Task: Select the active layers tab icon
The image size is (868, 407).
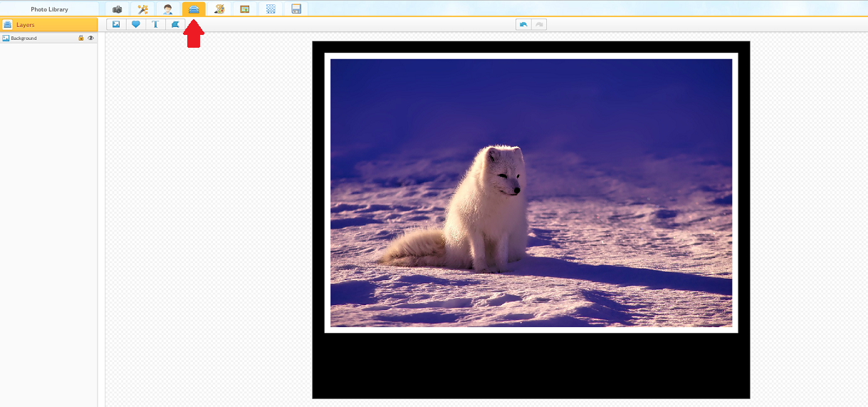Action: [x=194, y=9]
